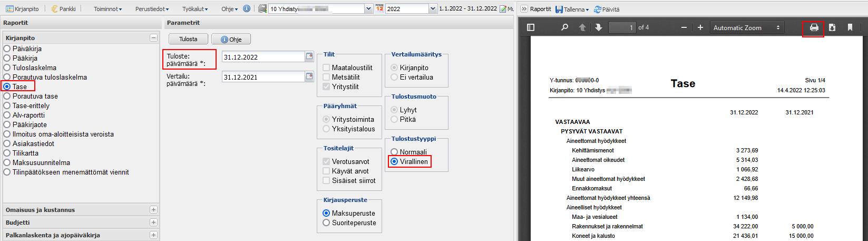Click the Tulosta button
868x241 pixels.
pyautogui.click(x=188, y=39)
